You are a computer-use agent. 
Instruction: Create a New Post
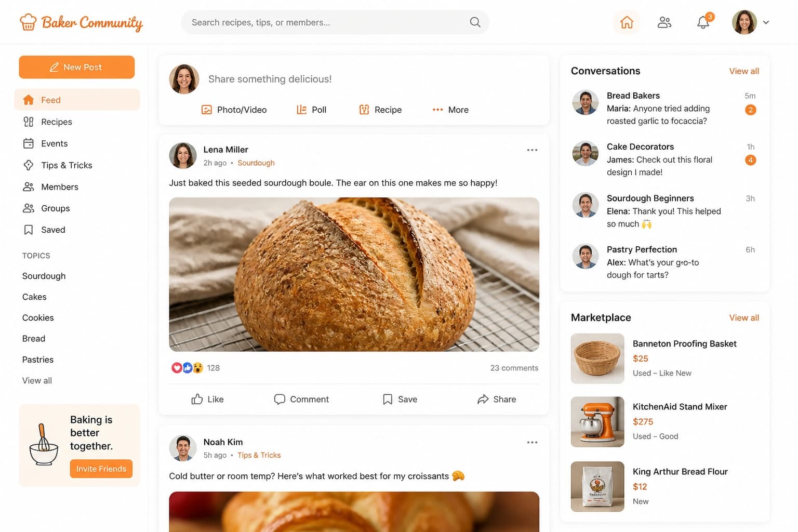click(77, 67)
